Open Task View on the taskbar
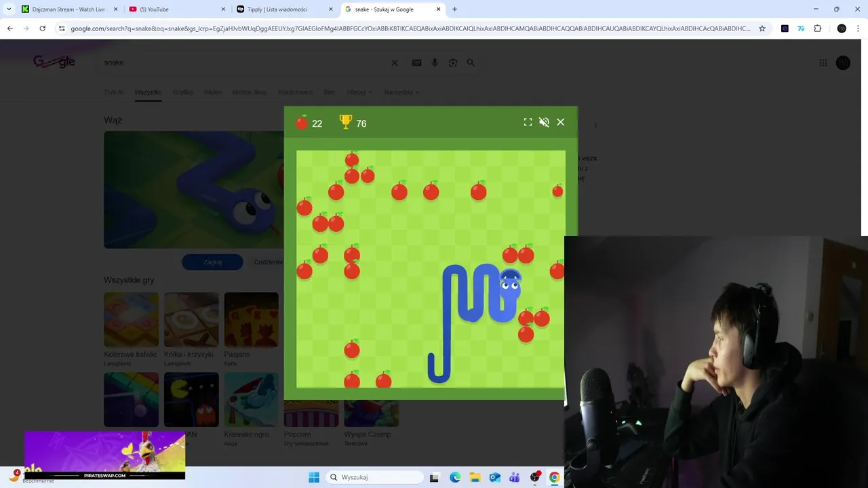 click(435, 477)
